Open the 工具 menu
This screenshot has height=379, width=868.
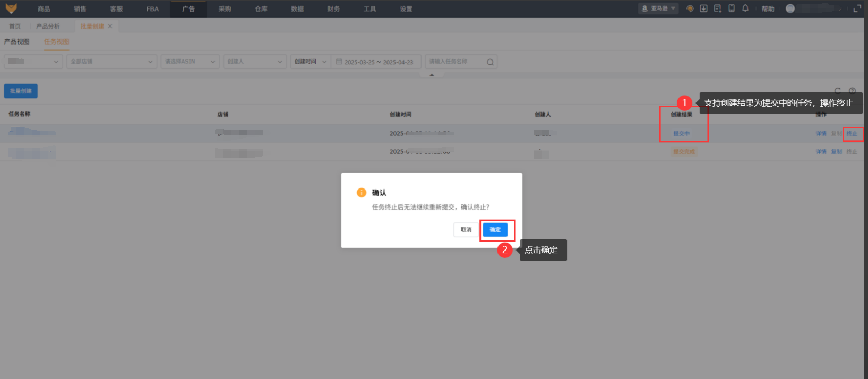[x=369, y=9]
